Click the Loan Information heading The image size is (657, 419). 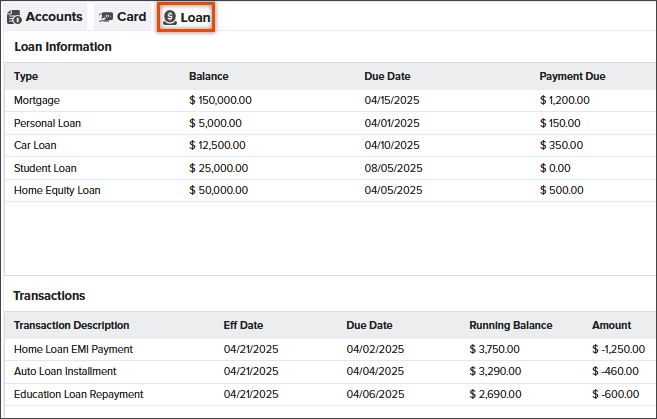pos(63,47)
